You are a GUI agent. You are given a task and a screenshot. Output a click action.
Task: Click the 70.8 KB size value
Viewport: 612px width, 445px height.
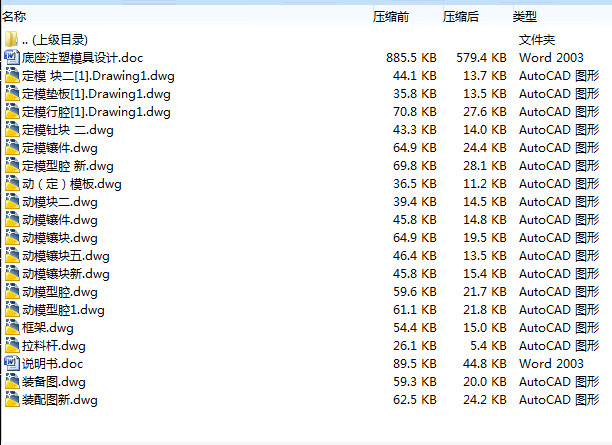point(415,112)
